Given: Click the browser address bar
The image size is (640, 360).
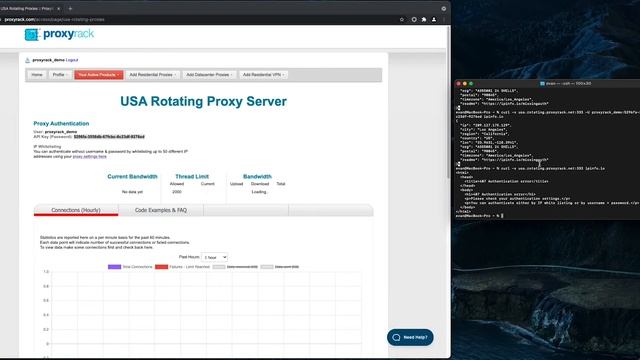Looking at the screenshot, I should tap(196, 19).
